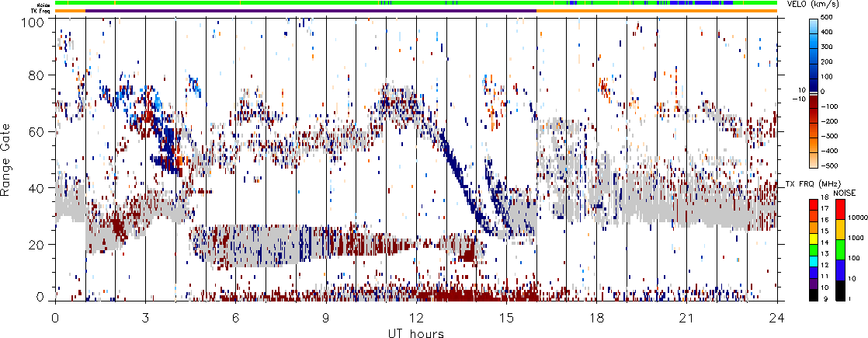
Task: Click the VELO velocity color bar
Action: (x=814, y=92)
